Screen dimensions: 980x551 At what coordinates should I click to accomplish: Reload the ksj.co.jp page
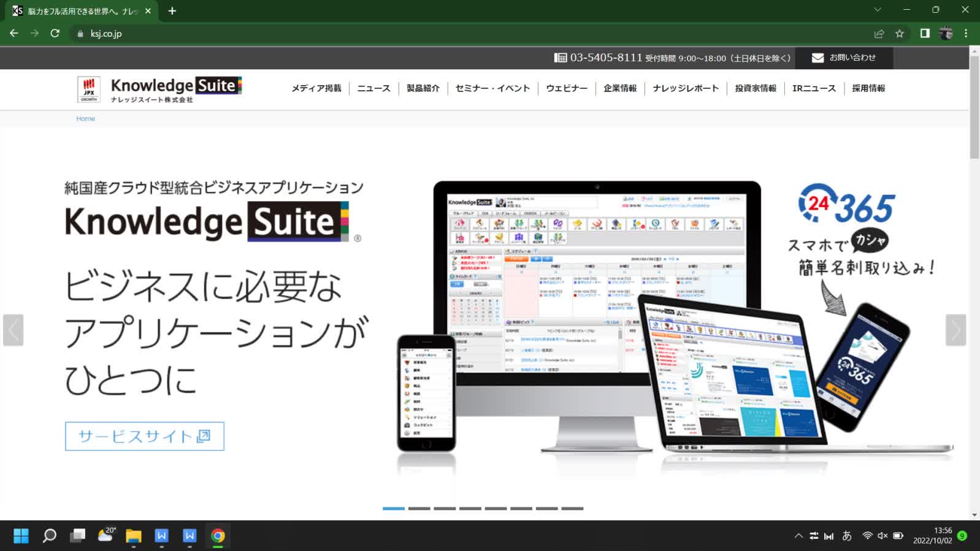pos(55,34)
